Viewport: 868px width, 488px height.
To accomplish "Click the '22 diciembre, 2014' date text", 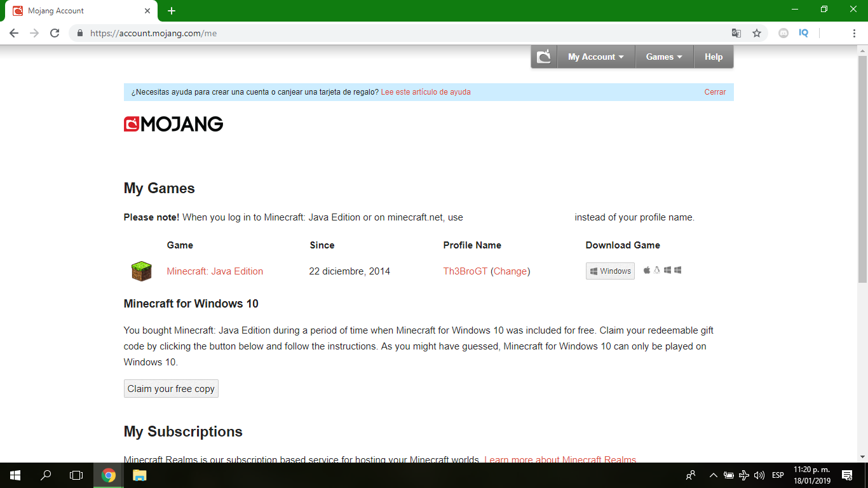I will coord(349,271).
